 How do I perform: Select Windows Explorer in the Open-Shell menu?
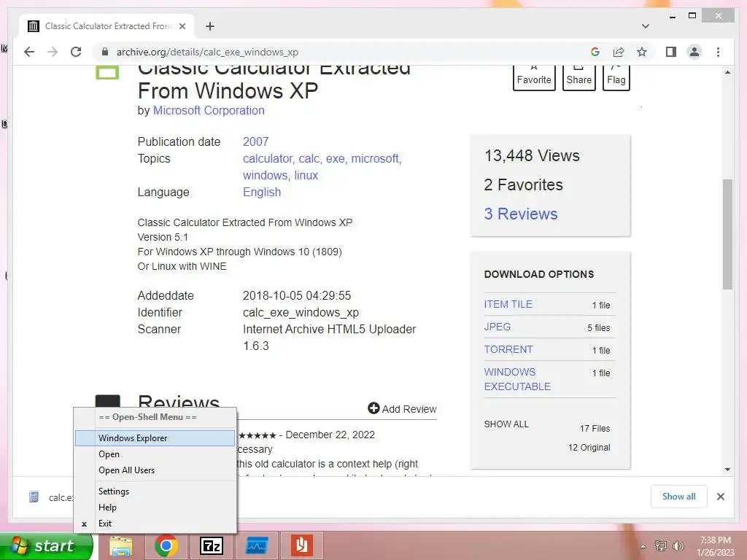155,438
